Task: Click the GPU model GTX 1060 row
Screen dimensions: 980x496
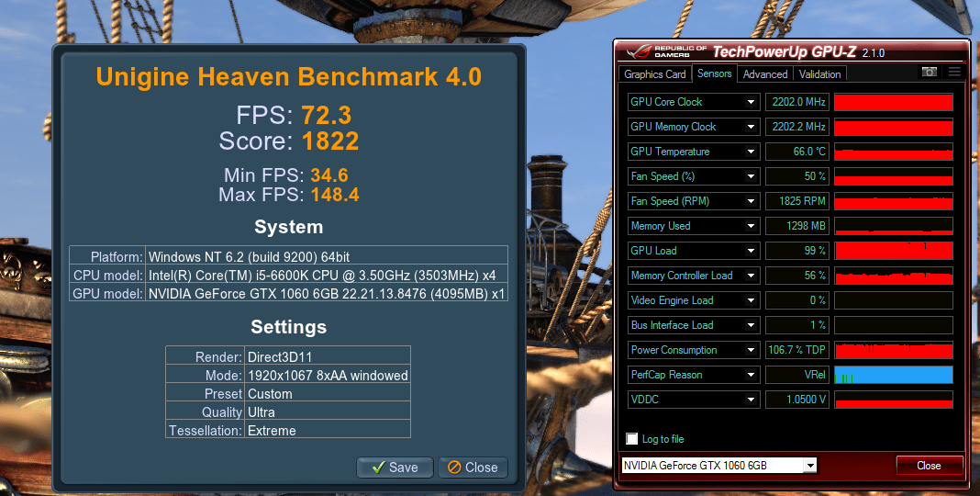Action: 288,293
